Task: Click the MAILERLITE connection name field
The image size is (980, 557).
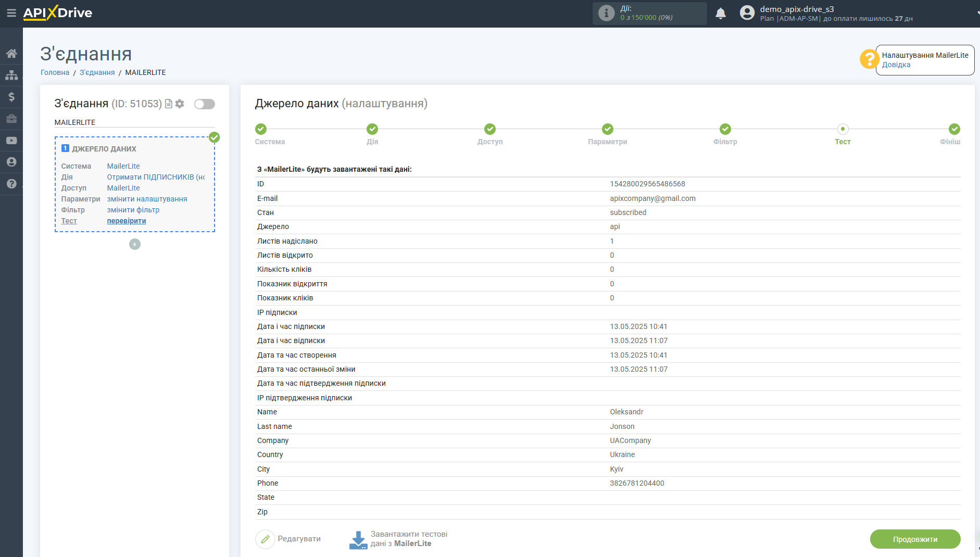Action: [134, 122]
